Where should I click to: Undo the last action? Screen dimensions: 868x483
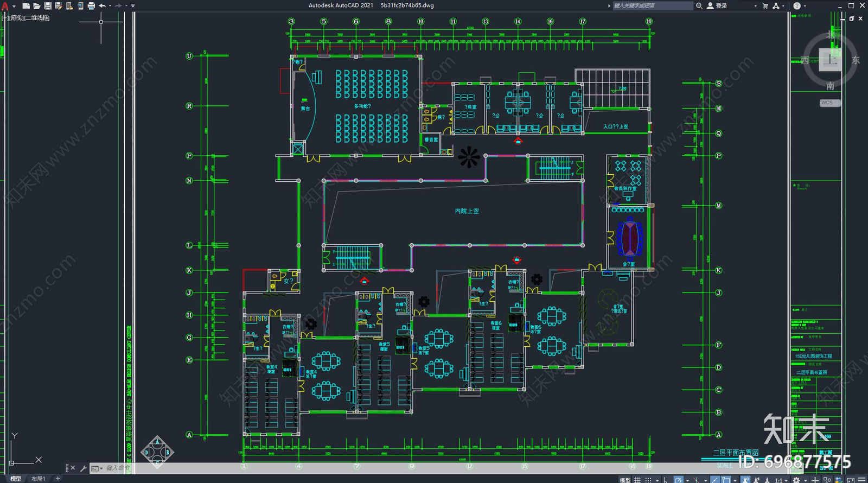tap(102, 6)
